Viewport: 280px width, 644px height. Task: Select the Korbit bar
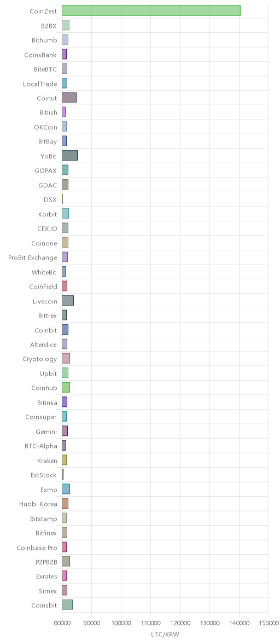point(65,214)
